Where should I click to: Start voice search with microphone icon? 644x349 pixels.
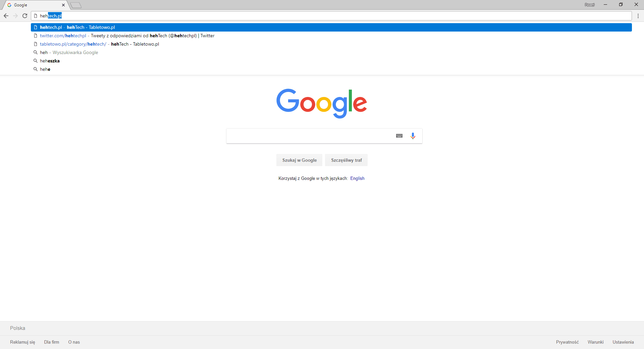pos(413,136)
